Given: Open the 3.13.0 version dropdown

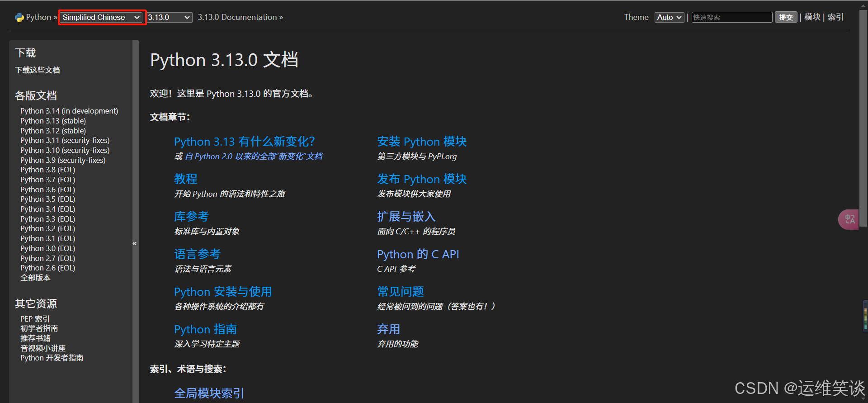Looking at the screenshot, I should point(170,17).
